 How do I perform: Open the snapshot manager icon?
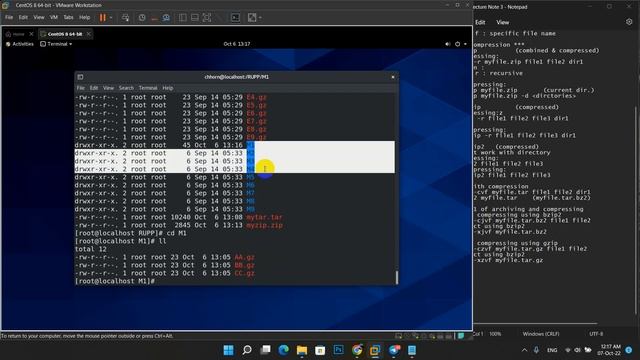coord(166,18)
